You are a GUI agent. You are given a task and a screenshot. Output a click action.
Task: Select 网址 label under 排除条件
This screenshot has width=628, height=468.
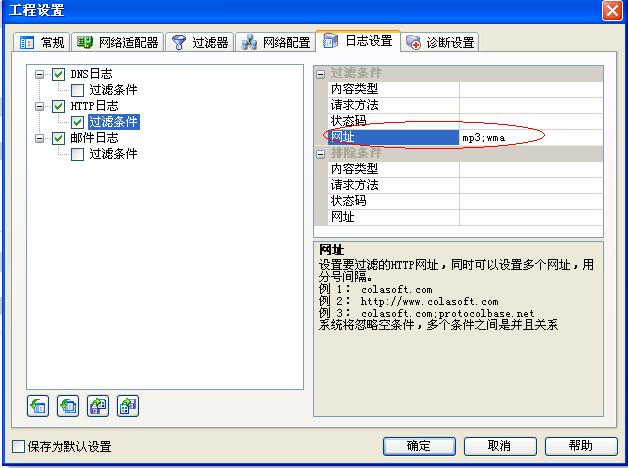(x=342, y=217)
